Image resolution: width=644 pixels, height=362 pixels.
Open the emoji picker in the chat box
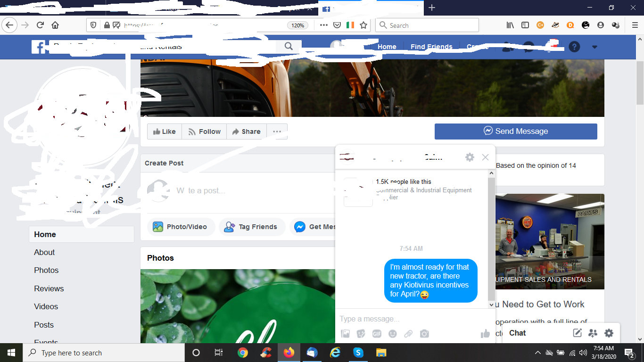click(392, 334)
